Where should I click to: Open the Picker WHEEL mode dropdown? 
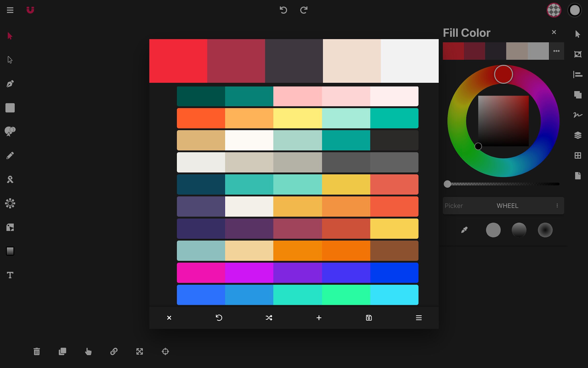tap(507, 206)
